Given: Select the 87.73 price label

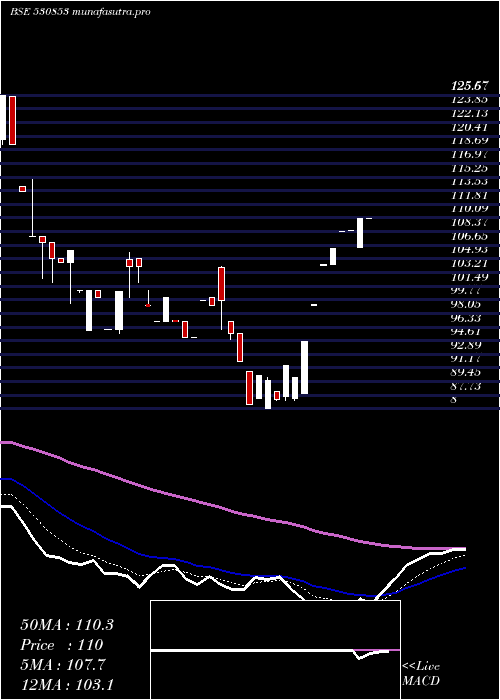Looking at the screenshot, I should [467, 387].
